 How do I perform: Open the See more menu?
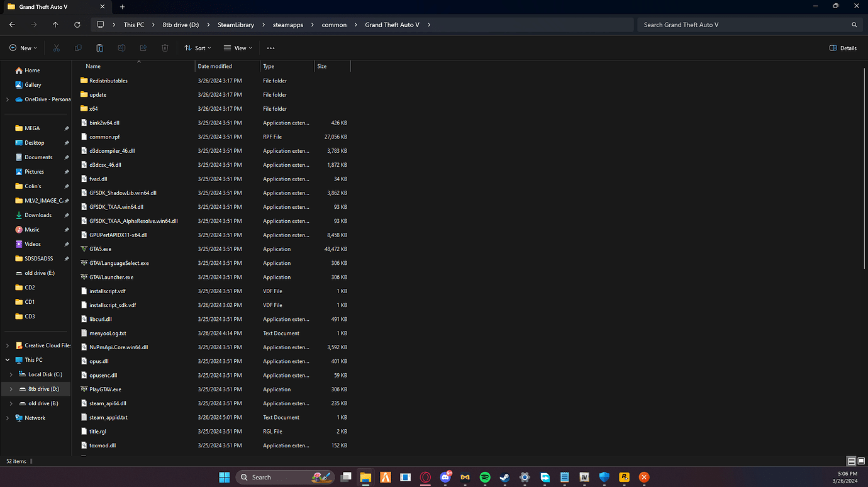[270, 48]
